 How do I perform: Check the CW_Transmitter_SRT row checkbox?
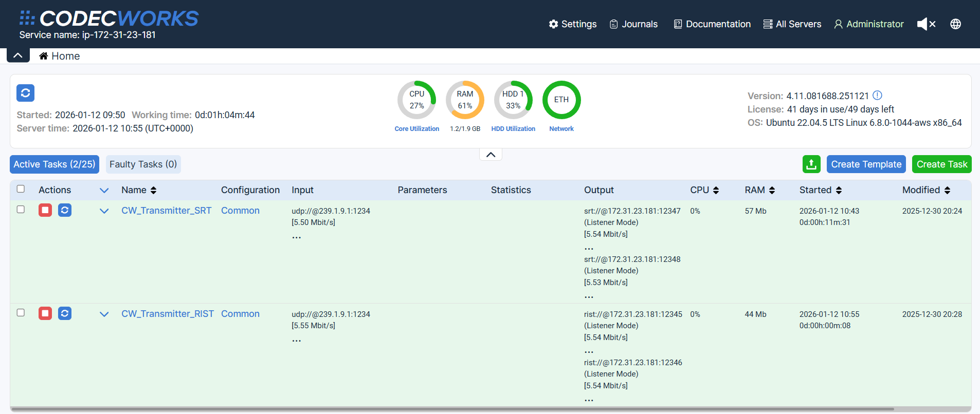point(21,210)
